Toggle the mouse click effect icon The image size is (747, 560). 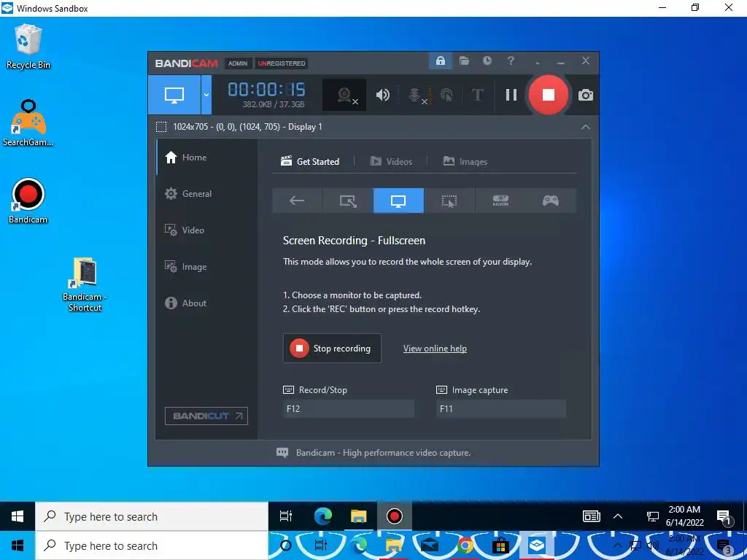[446, 96]
